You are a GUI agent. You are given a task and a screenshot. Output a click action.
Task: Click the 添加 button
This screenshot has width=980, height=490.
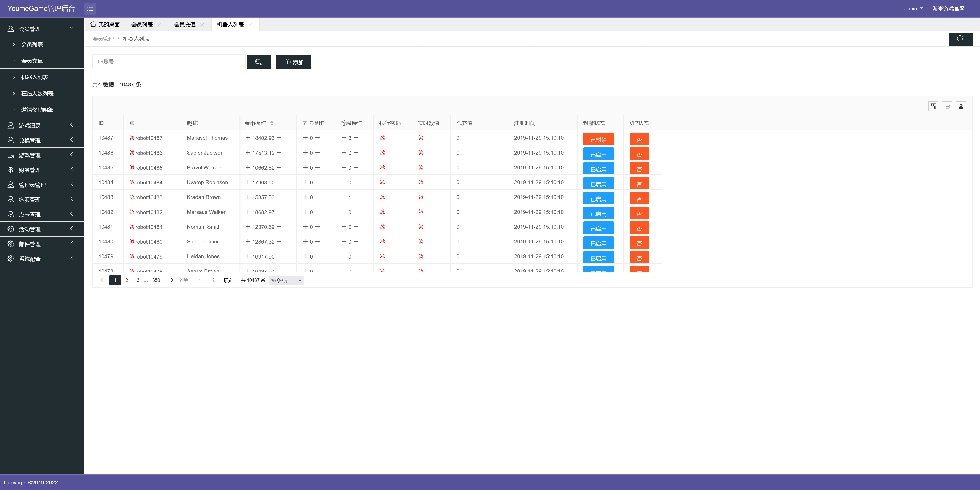tap(293, 62)
